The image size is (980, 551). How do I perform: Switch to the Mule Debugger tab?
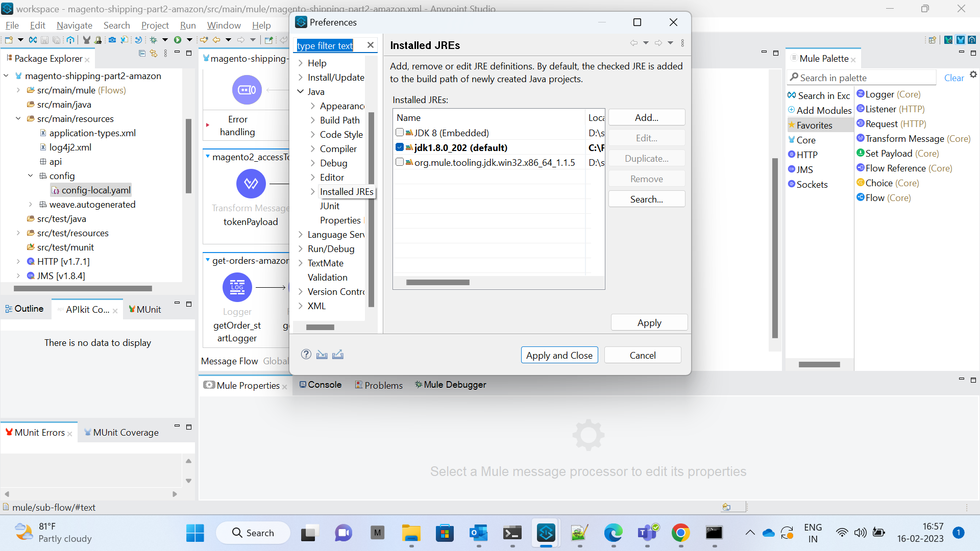pyautogui.click(x=450, y=385)
